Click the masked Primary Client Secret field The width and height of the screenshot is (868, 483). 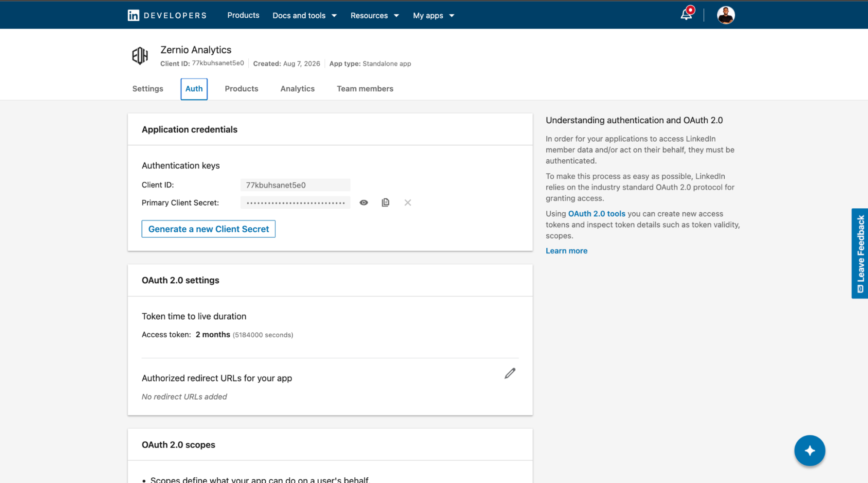(x=295, y=203)
